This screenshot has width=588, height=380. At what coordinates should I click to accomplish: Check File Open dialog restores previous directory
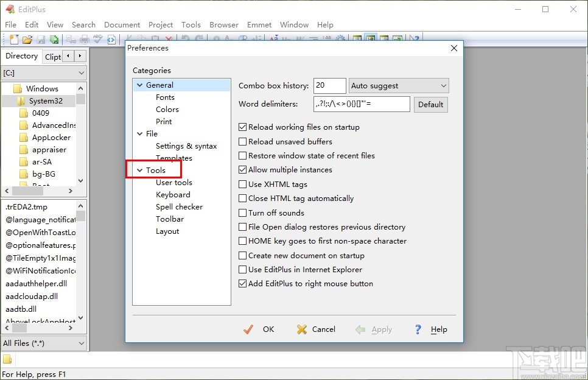coord(243,227)
